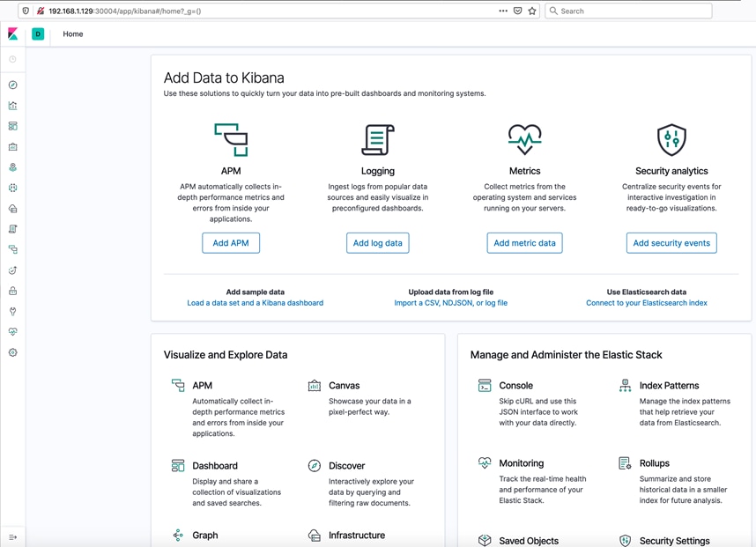Open Dev Tools wrench icon in sidebar

pyautogui.click(x=13, y=311)
